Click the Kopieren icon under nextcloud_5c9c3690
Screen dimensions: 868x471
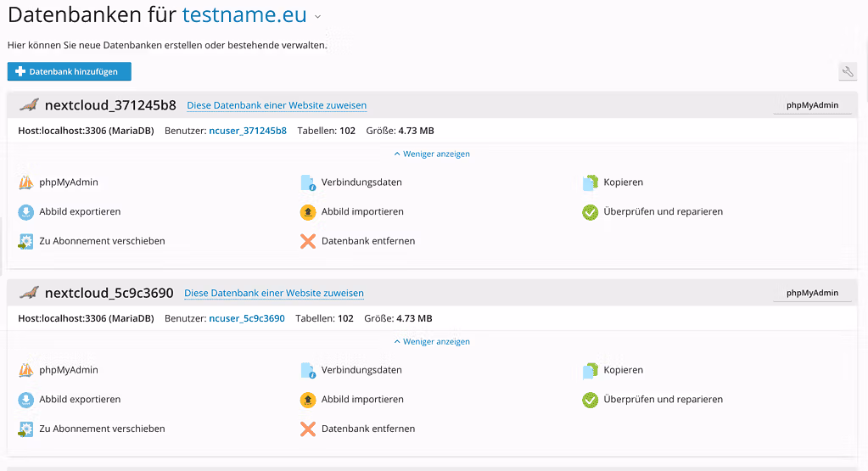point(590,370)
